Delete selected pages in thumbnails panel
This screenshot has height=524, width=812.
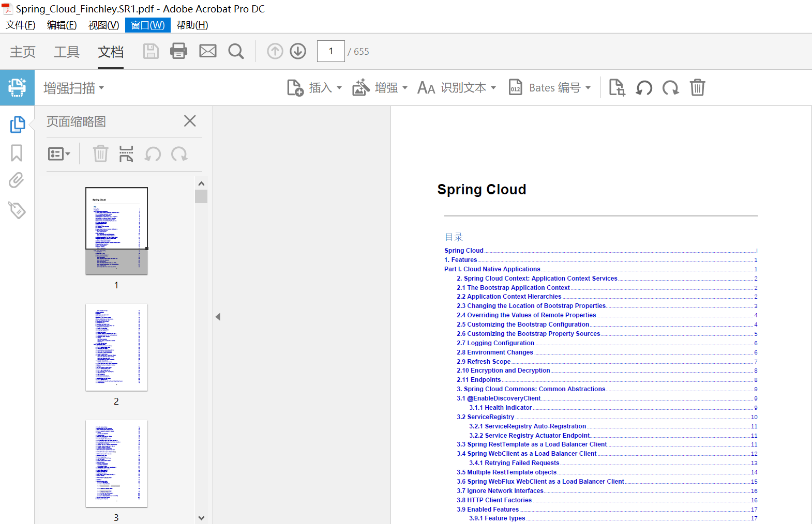click(x=100, y=153)
